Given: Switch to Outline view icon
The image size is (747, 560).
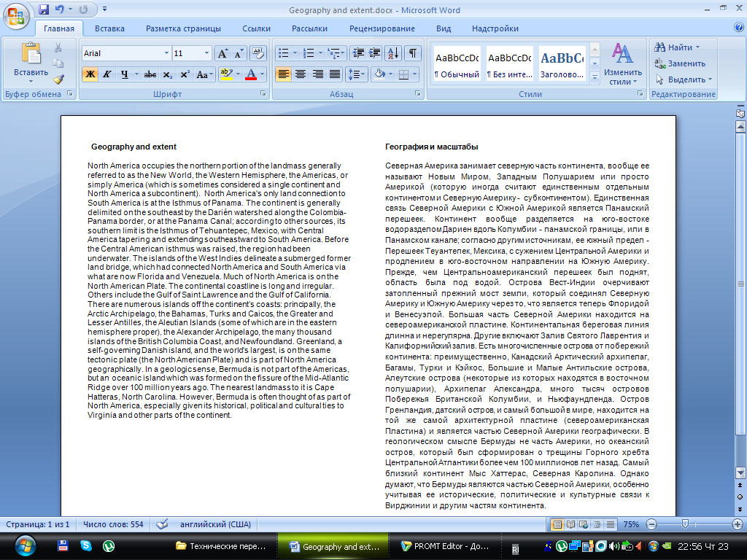Looking at the screenshot, I should [x=597, y=524].
